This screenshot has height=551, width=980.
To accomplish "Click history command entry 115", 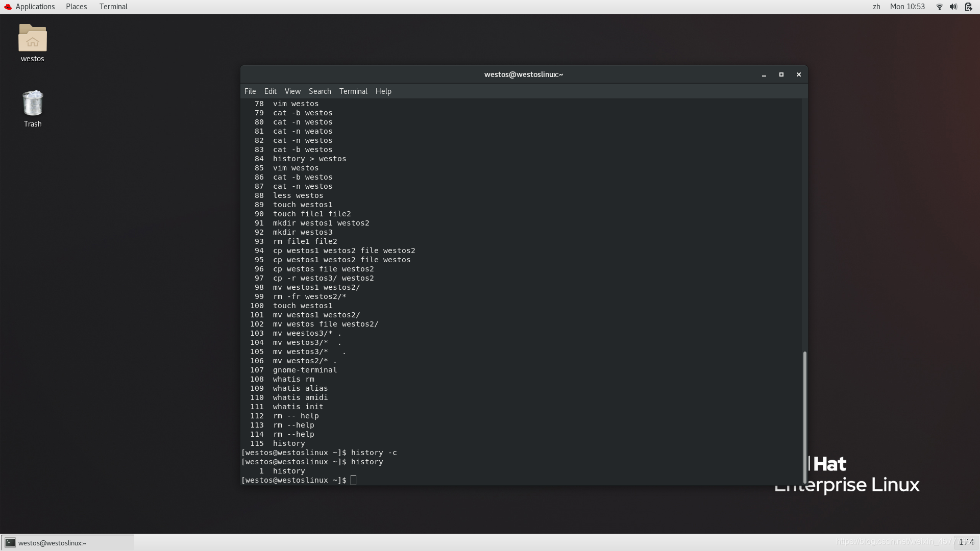I will coord(289,443).
